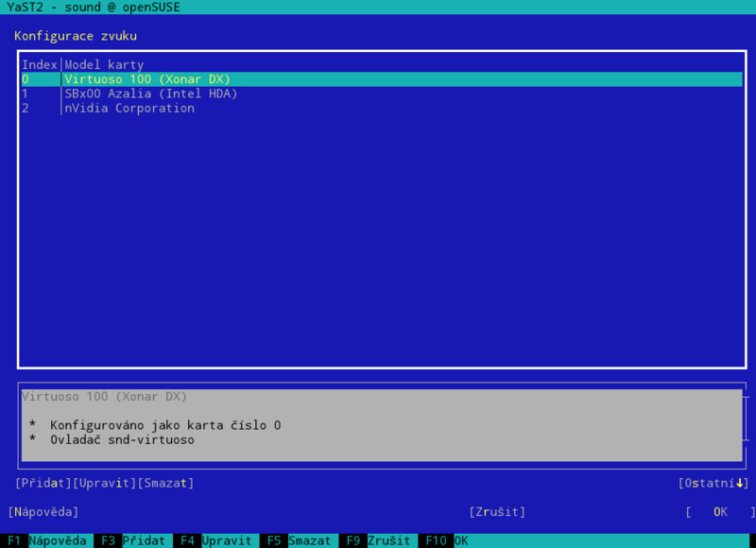
Task: Click index cell 2 in the card table
Action: pos(26,108)
